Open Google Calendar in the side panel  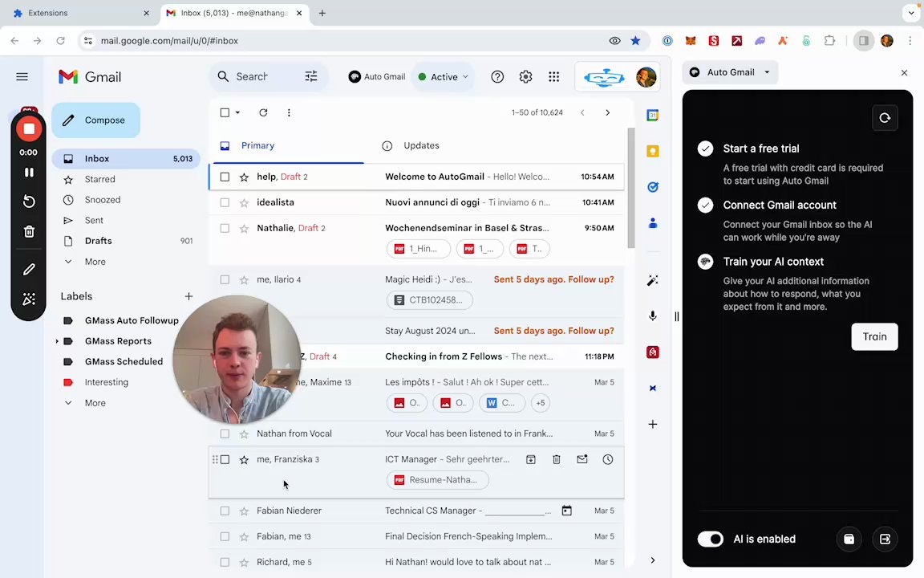pyautogui.click(x=652, y=115)
